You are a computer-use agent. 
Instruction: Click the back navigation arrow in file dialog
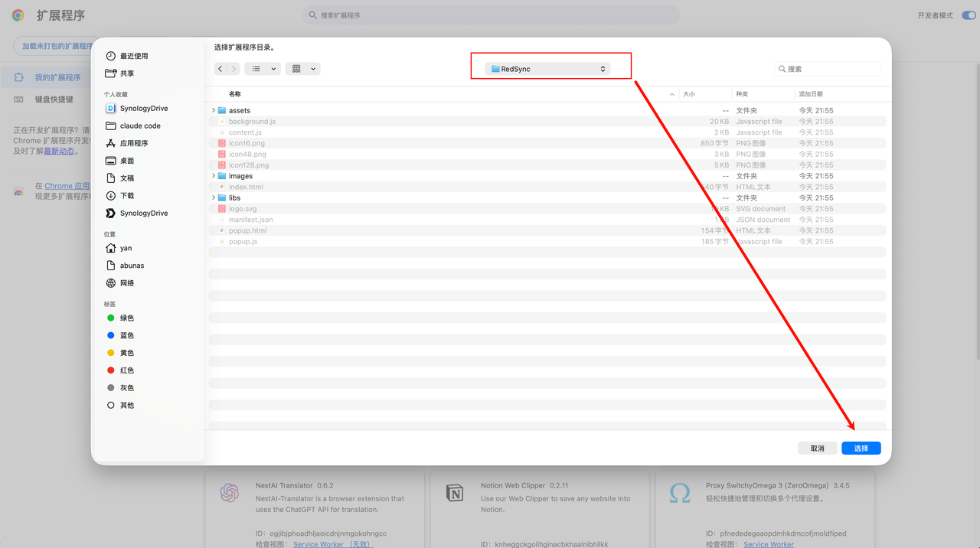point(220,69)
